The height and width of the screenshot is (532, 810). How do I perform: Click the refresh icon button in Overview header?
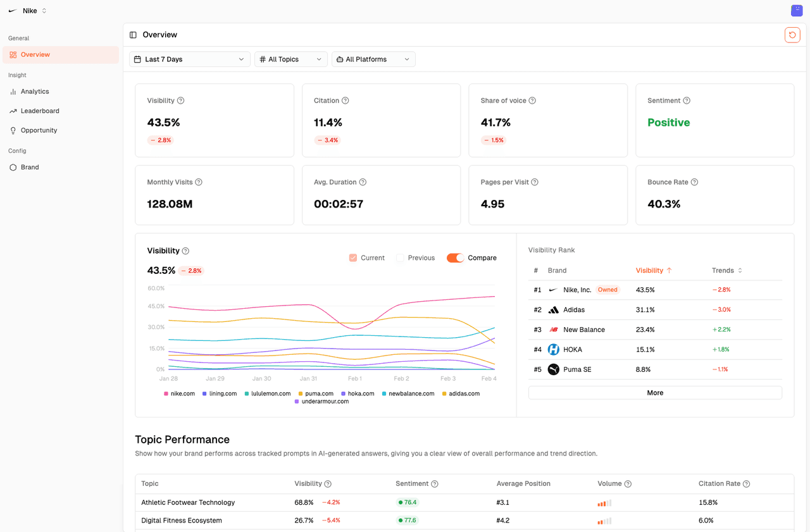792,35
